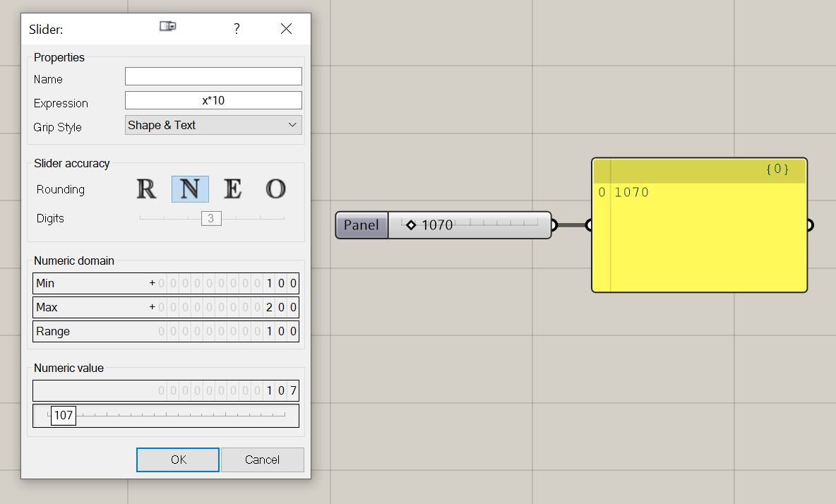Dismiss the dialog with Cancel
836x504 pixels.
tap(262, 460)
